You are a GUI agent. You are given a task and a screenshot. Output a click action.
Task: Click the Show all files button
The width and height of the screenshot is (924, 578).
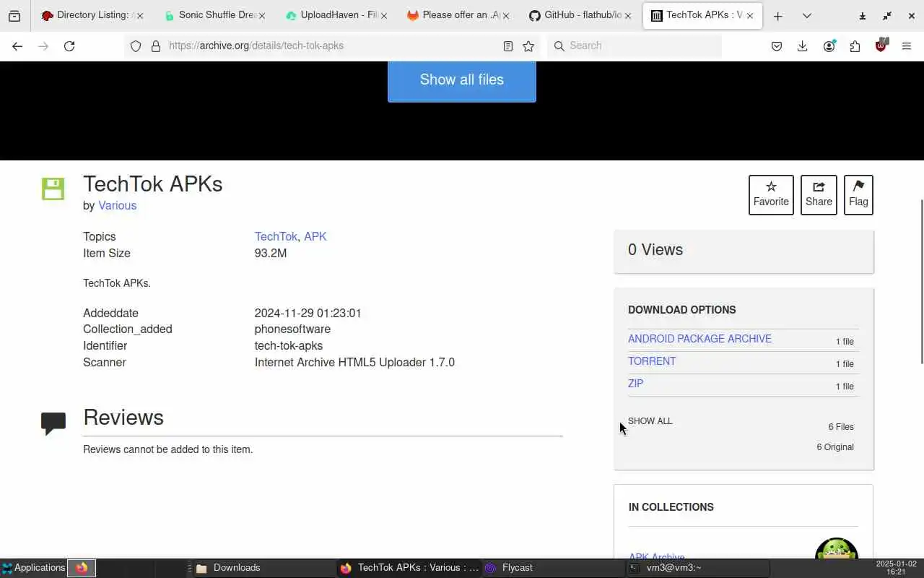pyautogui.click(x=462, y=81)
